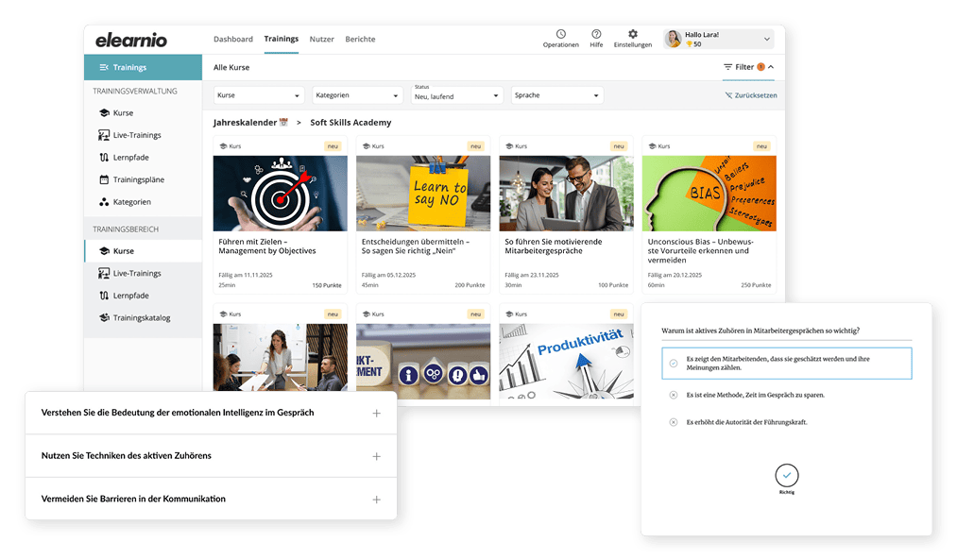Click the Trainingspläne calendar icon in sidebar
The width and height of the screenshot is (957, 560).
pos(104,179)
